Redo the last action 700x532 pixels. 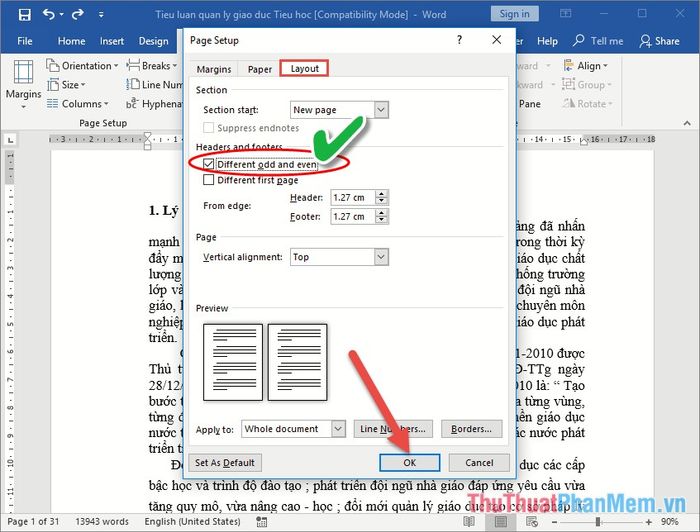[x=78, y=15]
